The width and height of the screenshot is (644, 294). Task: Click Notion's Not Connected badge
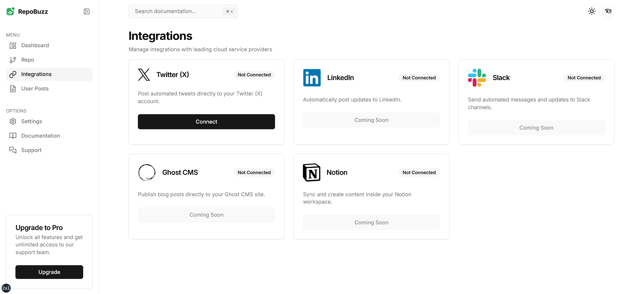(x=419, y=172)
